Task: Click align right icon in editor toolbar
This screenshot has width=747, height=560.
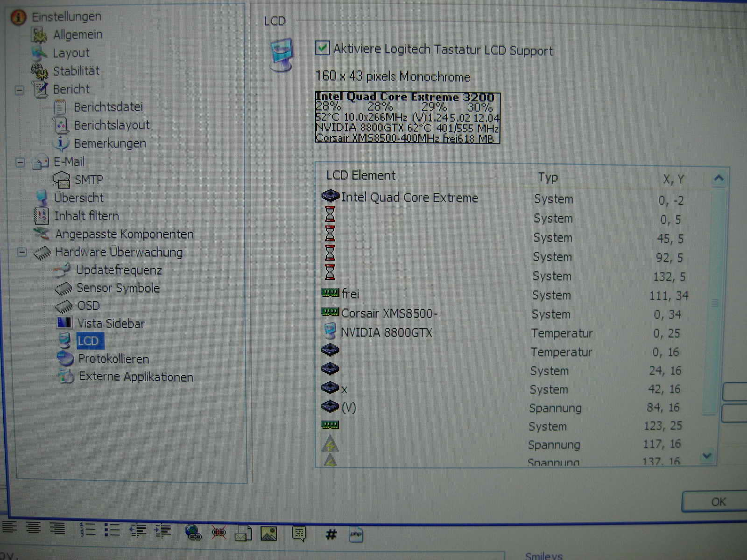Action: tap(57, 528)
